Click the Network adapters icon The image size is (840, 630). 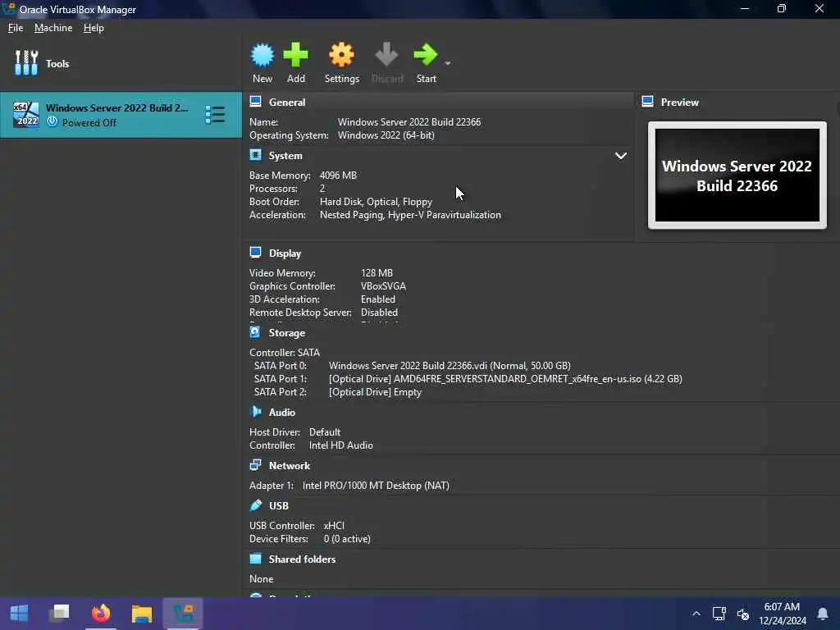(256, 465)
